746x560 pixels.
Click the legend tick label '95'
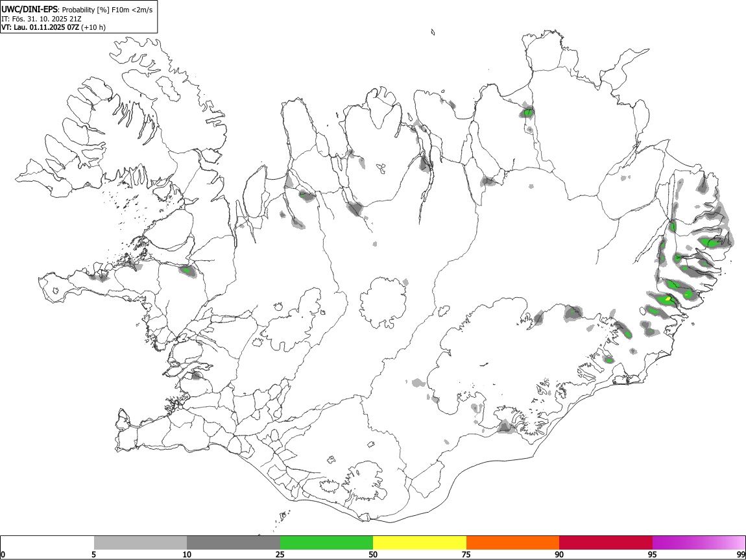pyautogui.click(x=653, y=555)
